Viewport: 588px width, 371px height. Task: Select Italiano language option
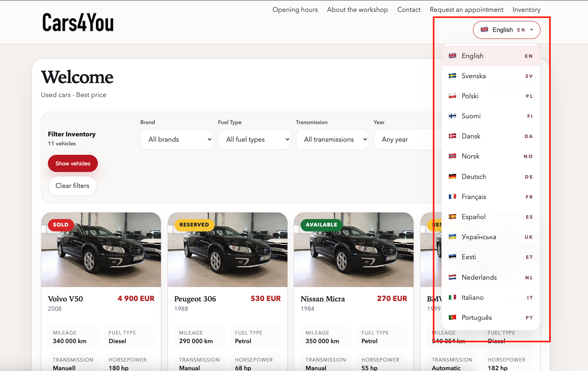491,297
